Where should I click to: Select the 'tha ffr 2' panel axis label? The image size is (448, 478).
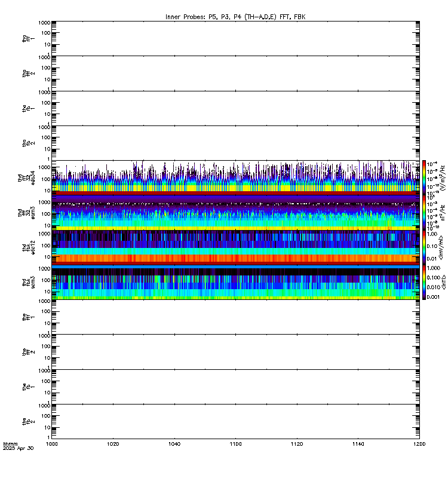[x=28, y=73]
